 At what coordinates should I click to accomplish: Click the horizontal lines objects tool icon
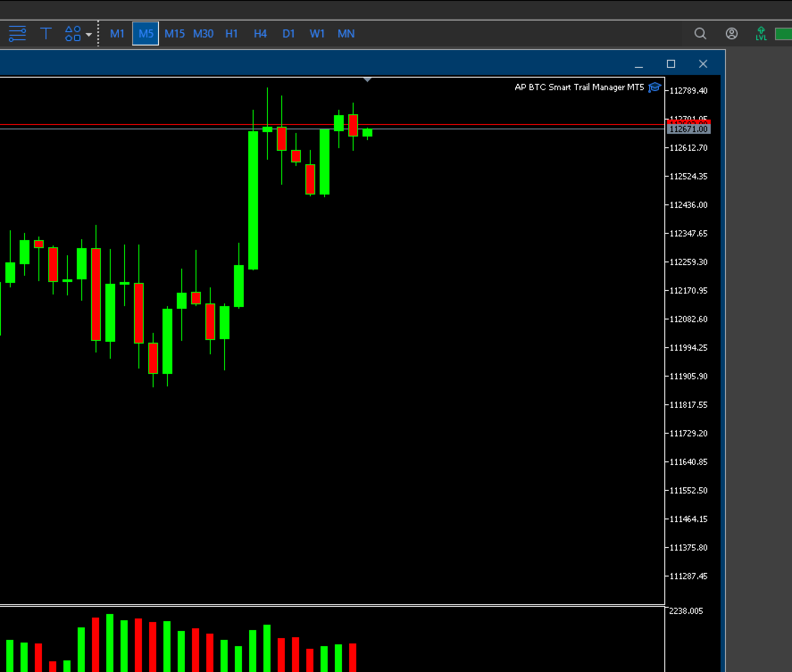point(17,34)
